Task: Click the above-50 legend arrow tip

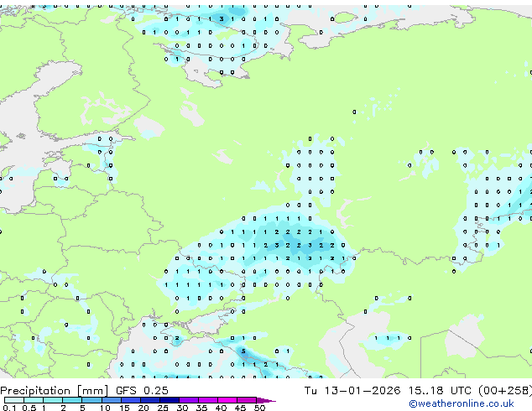Action: click(266, 400)
